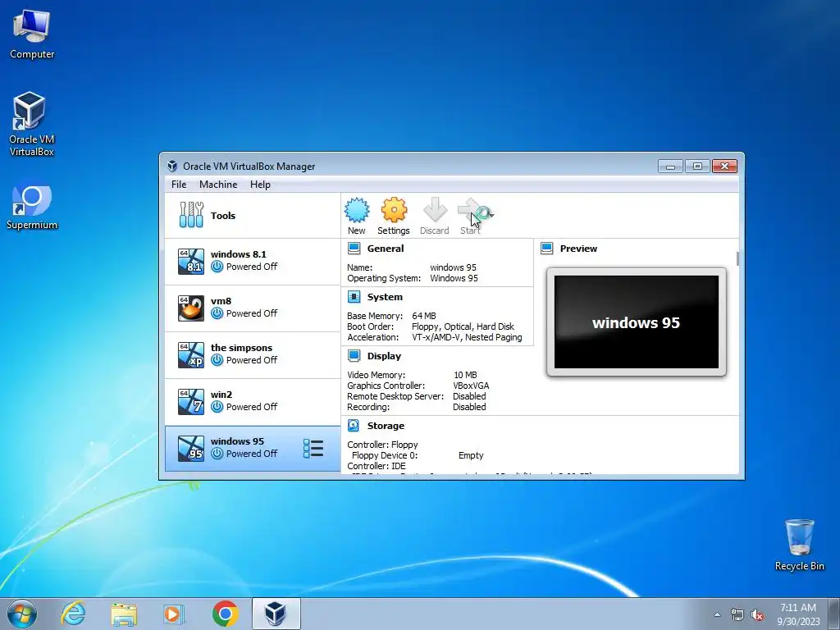Viewport: 840px width, 630px height.
Task: Click the details pane vertical scrollbar
Action: (x=737, y=258)
